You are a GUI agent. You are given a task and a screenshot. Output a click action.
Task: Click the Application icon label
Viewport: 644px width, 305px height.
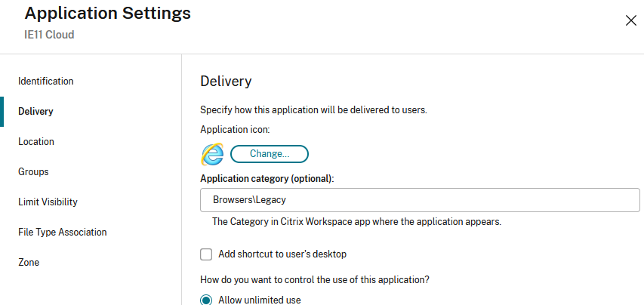[235, 129]
